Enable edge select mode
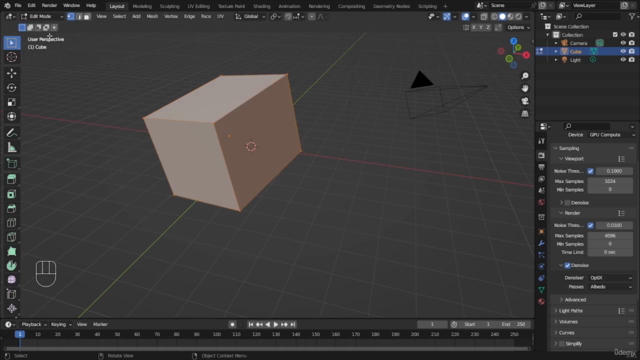Screen dimensions: 640x360 [x=79, y=17]
